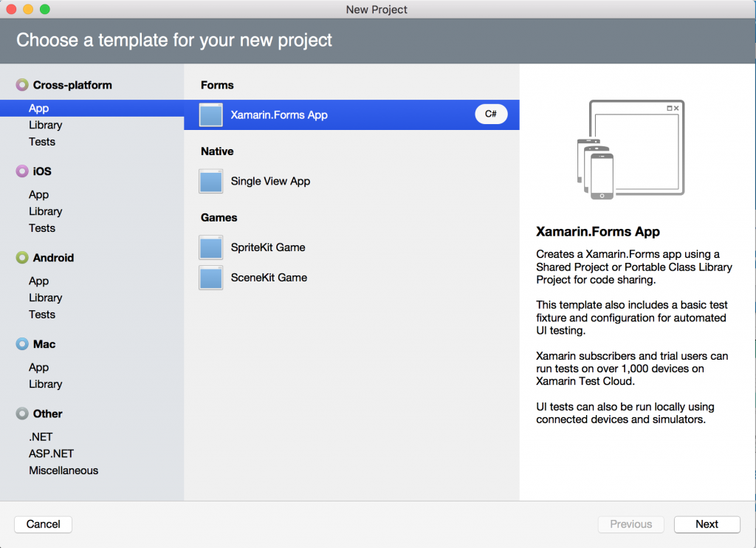Click the Single View App template icon
Image resolution: width=756 pixels, height=548 pixels.
211,182
